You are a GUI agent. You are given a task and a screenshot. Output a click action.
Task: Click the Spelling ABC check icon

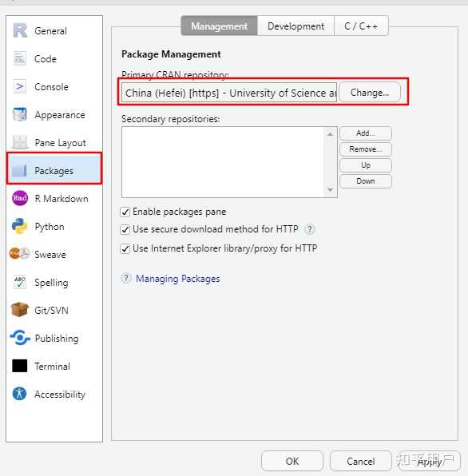pos(20,282)
